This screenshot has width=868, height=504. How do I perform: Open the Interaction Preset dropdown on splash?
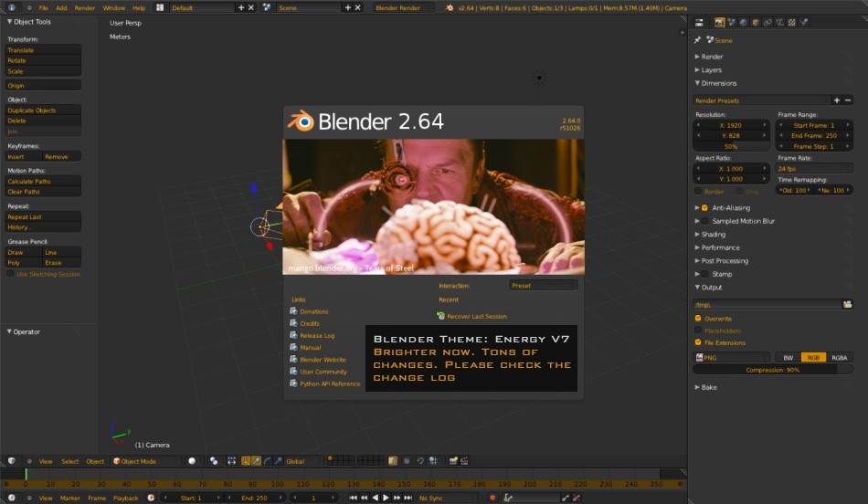543,286
